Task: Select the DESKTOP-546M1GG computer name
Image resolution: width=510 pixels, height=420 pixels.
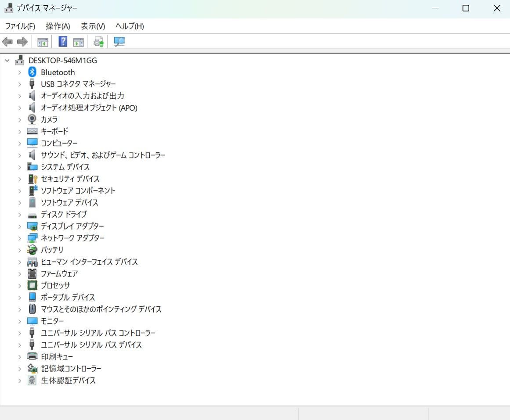Action: pyautogui.click(x=62, y=61)
